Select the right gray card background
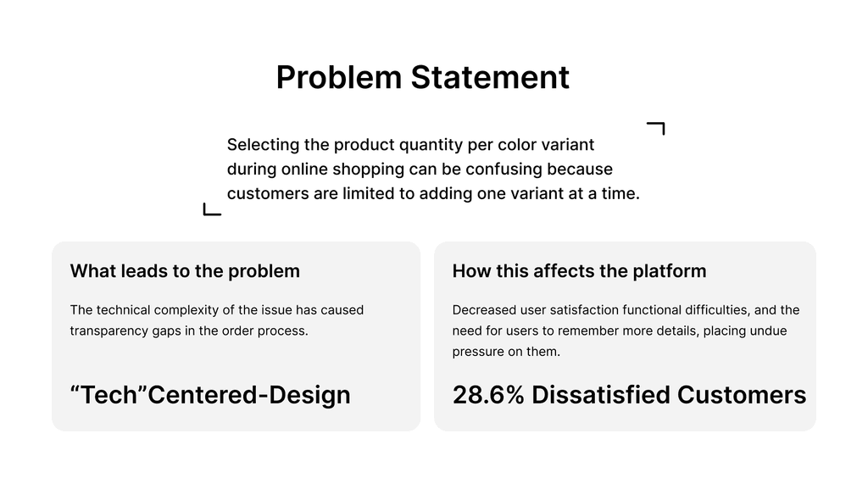 tap(625, 336)
